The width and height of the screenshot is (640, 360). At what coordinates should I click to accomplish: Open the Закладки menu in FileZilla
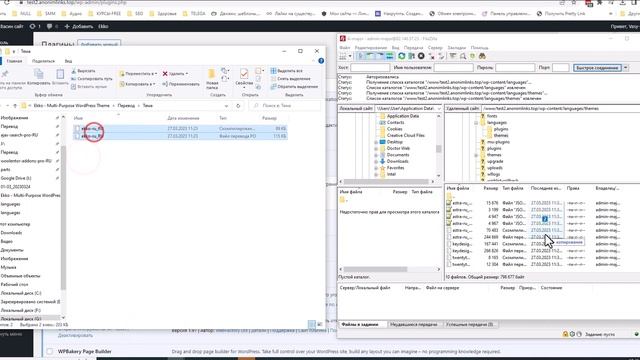click(x=456, y=48)
